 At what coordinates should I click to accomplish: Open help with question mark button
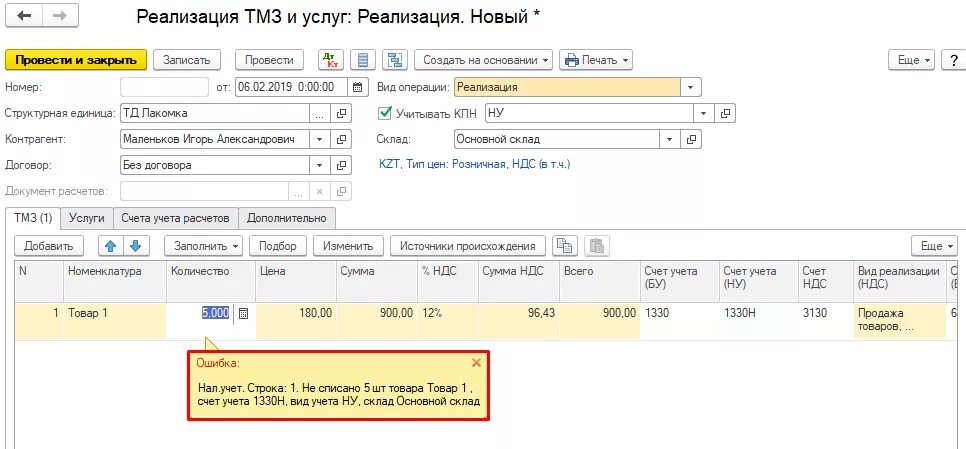[x=954, y=60]
